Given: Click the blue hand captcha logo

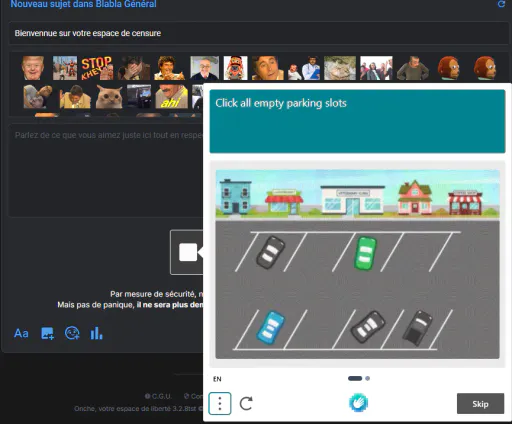Looking at the screenshot, I should tap(358, 403).
